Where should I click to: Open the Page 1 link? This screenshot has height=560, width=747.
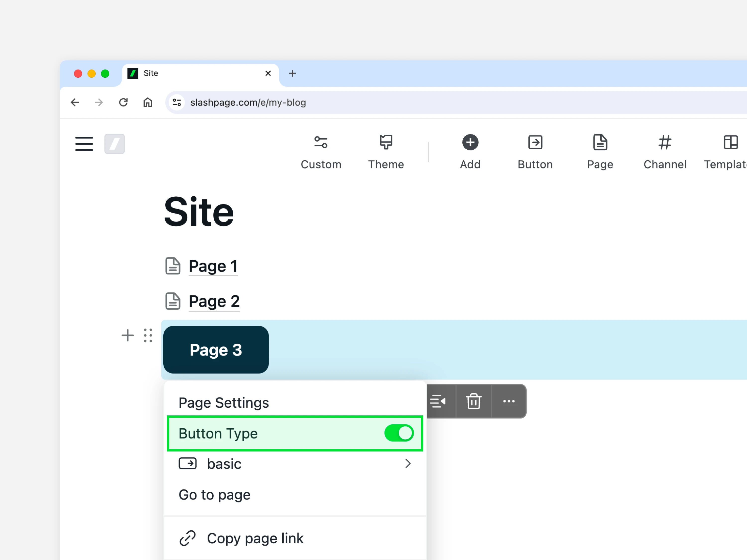click(x=213, y=266)
